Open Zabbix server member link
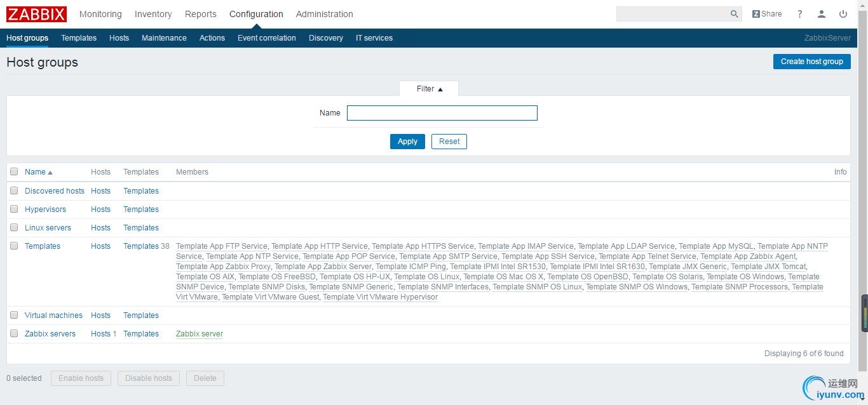868x405 pixels. 200,333
